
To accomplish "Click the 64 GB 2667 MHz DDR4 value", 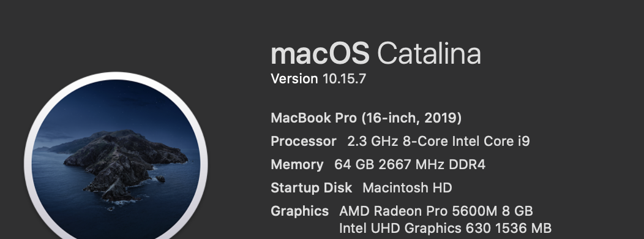I will click(x=410, y=165).
